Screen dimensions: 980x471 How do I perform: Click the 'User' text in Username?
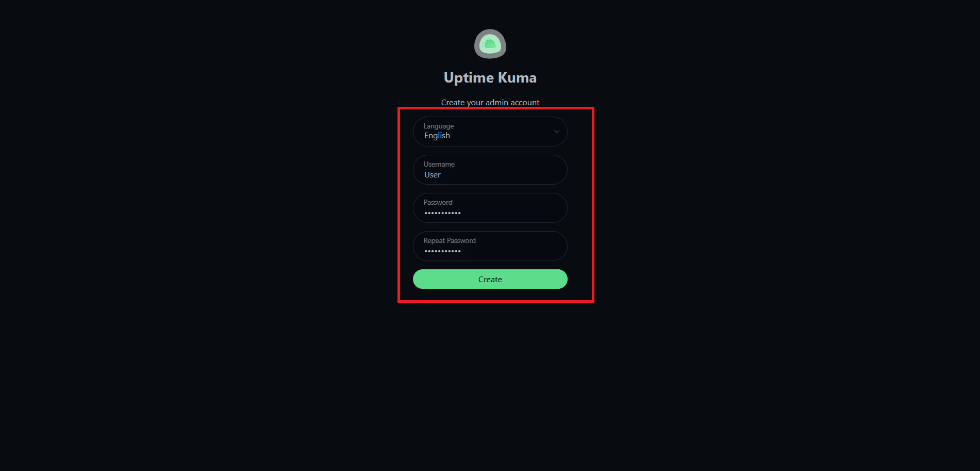pyautogui.click(x=433, y=175)
